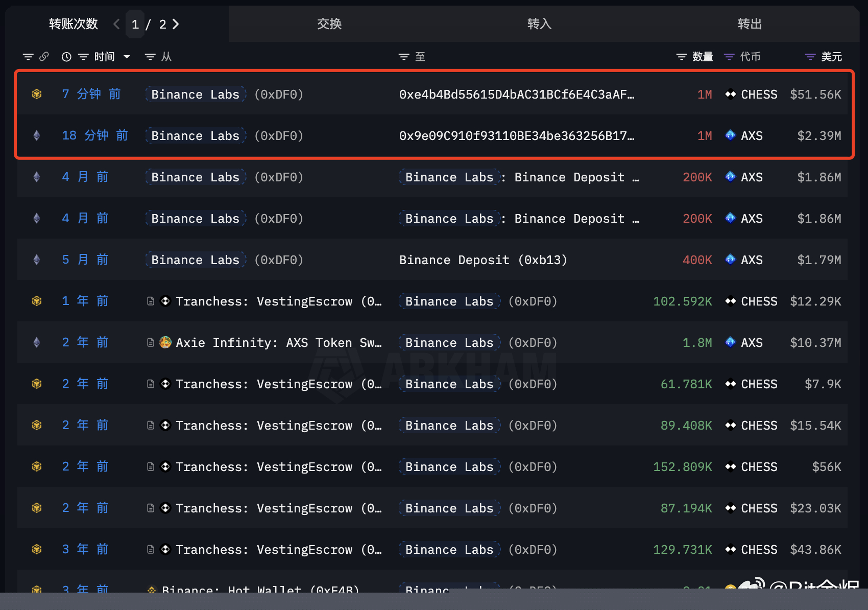This screenshot has width=868, height=610.
Task: Click BNB chain icon in 3 年前 $43.86K row
Action: 37,549
